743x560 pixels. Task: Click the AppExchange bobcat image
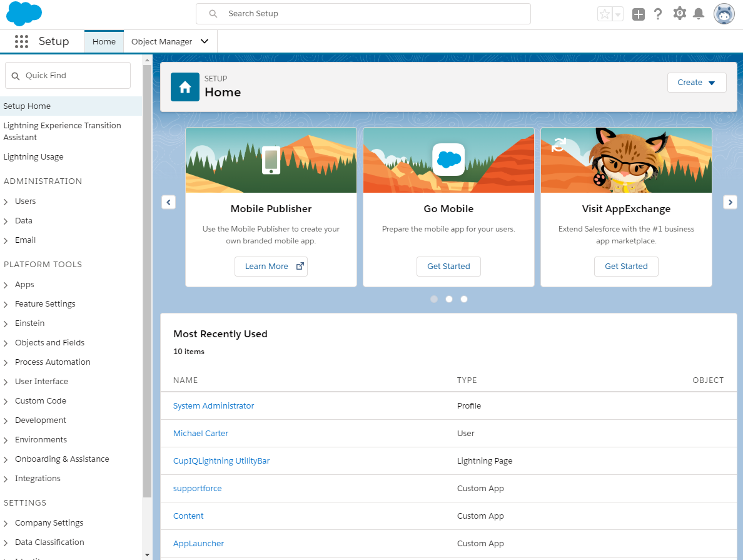626,160
